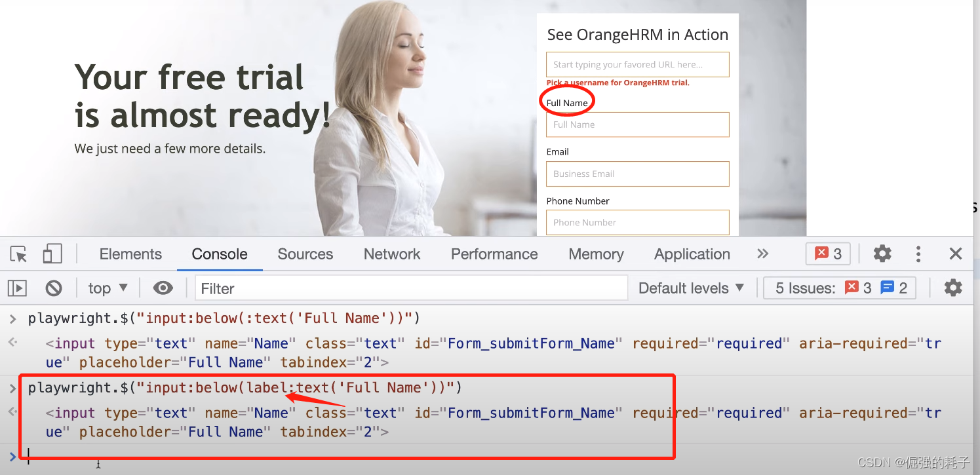Click first console command with :text selector
Screen dimensions: 980x475
pos(224,318)
